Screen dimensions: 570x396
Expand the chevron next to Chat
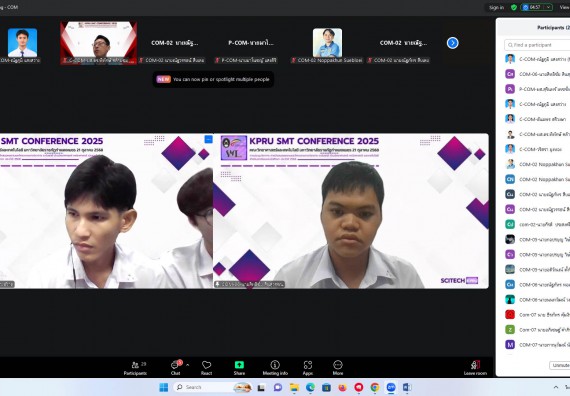(188, 365)
